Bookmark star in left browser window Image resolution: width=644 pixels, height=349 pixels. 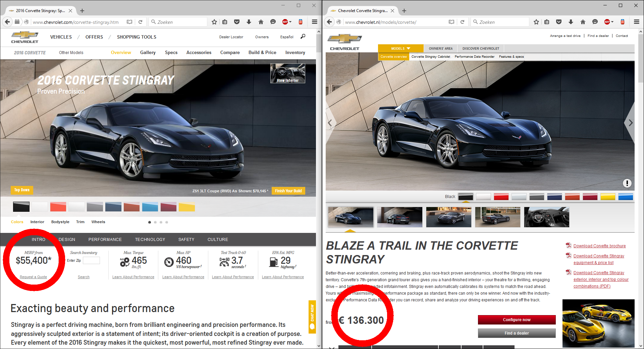pyautogui.click(x=214, y=22)
